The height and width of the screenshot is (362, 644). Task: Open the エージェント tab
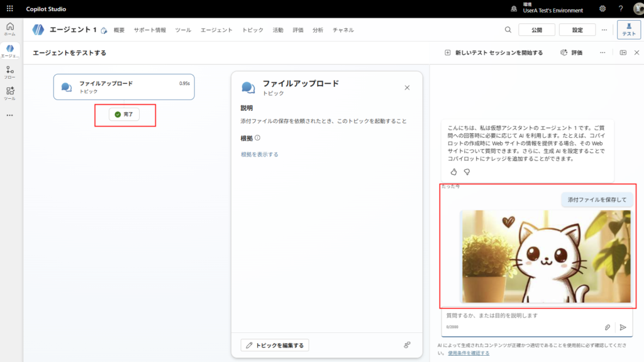point(216,30)
